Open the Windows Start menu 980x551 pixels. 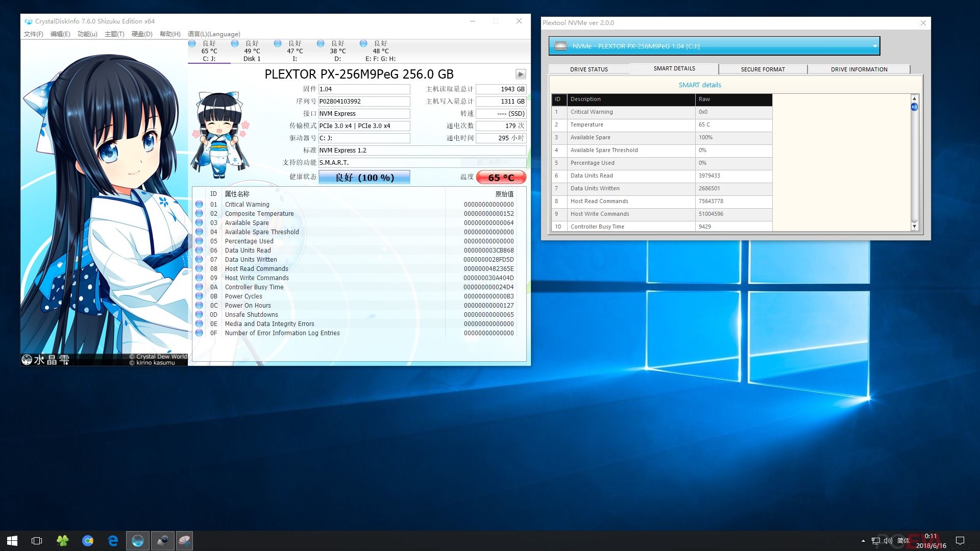pyautogui.click(x=12, y=541)
